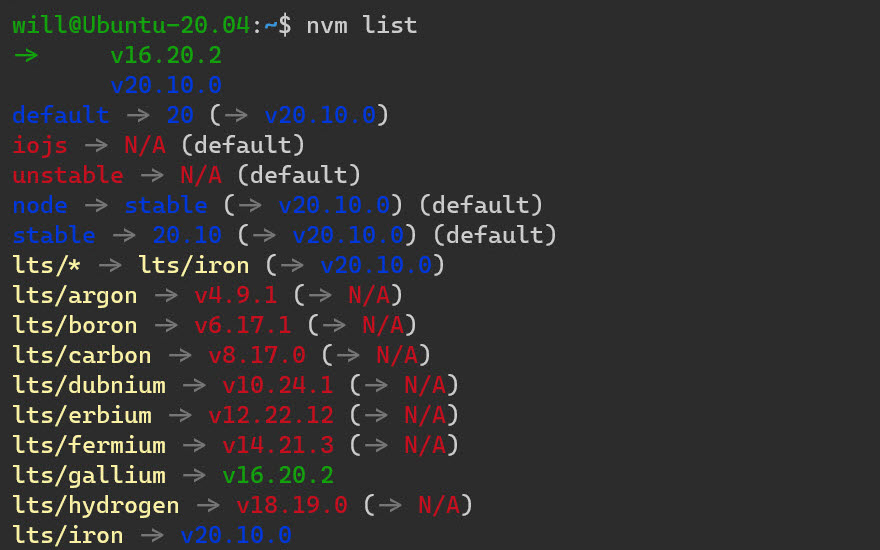Image resolution: width=880 pixels, height=550 pixels.
Task: Click the 'node' alias name
Action: pos(40,205)
